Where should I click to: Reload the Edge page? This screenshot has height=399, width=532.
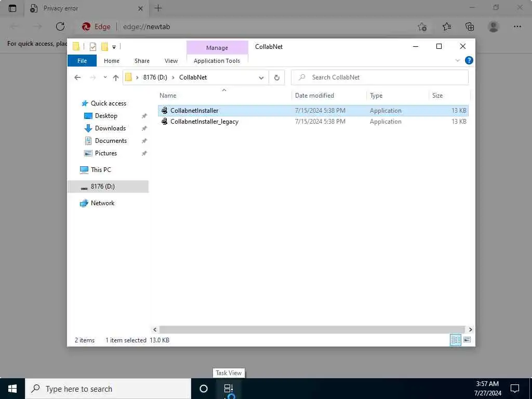(x=60, y=26)
